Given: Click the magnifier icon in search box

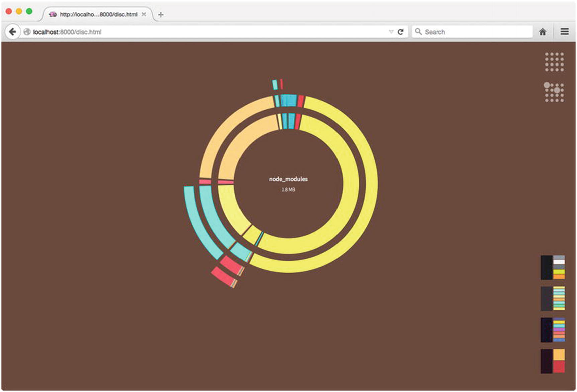Looking at the screenshot, I should pos(418,32).
